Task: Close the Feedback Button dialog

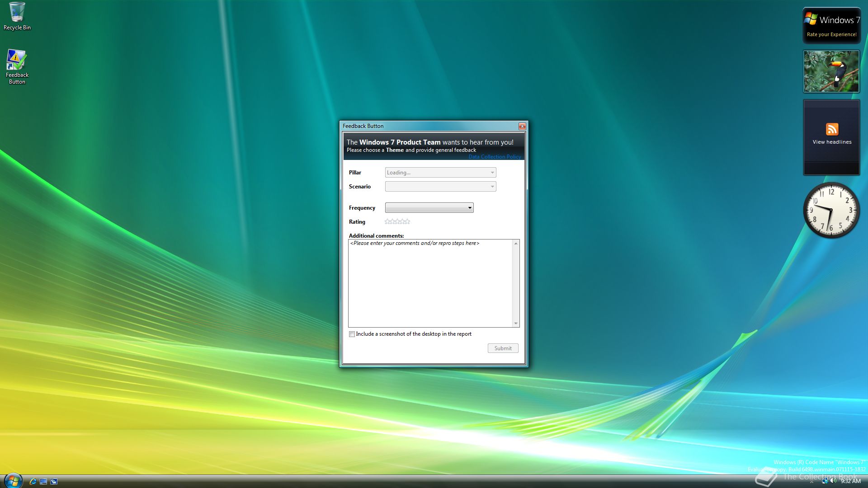Action: (x=522, y=126)
